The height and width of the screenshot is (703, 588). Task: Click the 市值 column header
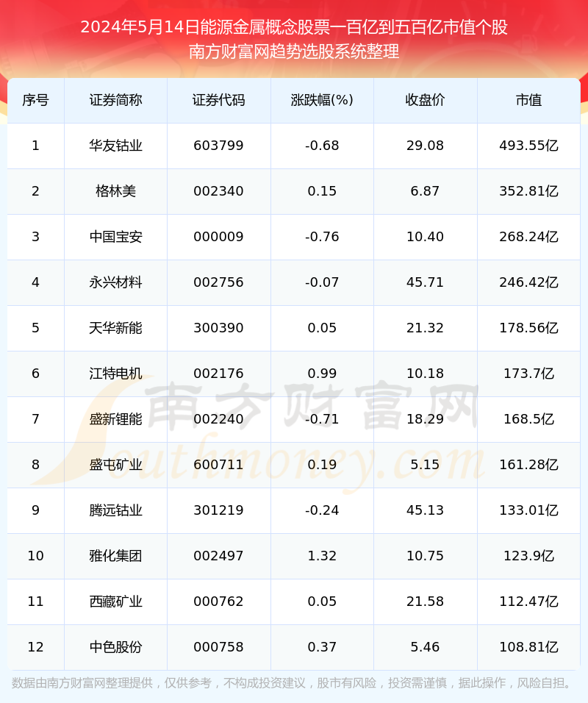click(529, 100)
